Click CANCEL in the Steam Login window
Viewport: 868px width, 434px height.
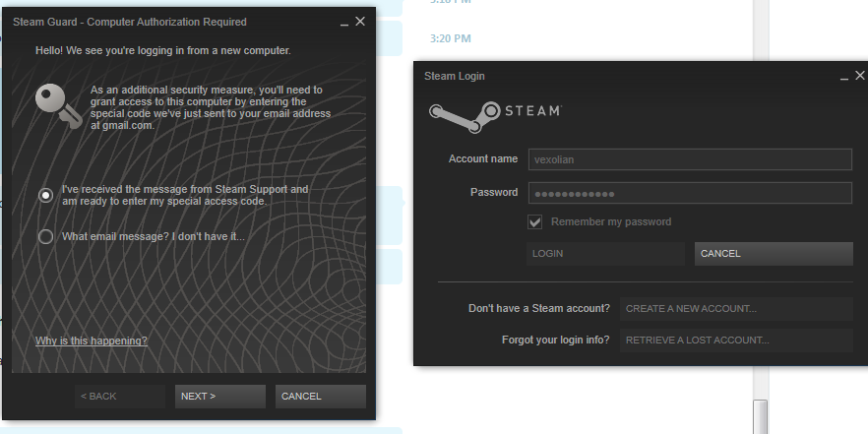tap(774, 254)
